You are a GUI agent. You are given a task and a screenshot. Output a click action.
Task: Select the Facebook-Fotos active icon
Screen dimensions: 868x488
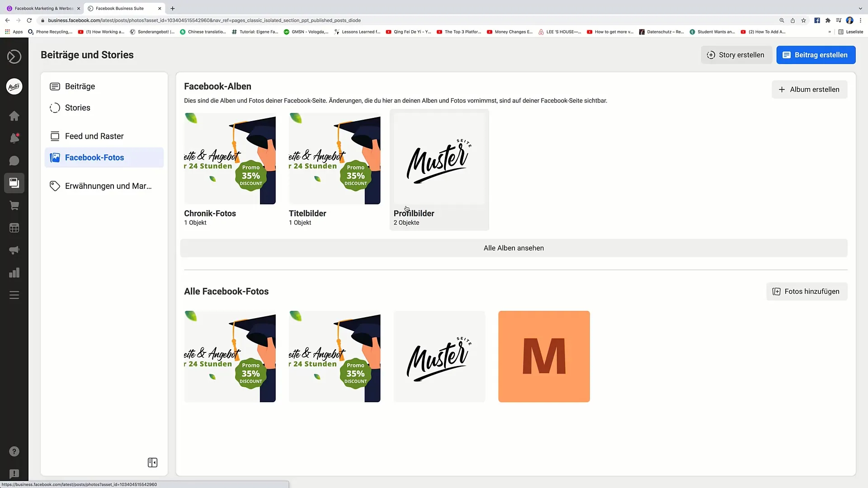[x=56, y=157]
